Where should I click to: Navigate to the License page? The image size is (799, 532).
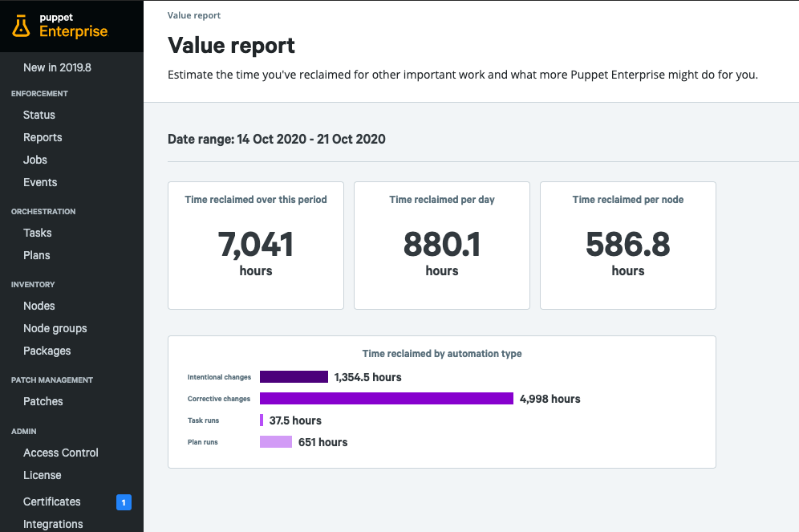[43, 475]
